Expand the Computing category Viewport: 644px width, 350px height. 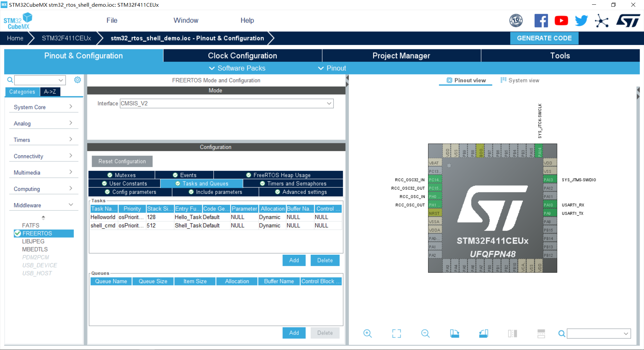(44, 189)
